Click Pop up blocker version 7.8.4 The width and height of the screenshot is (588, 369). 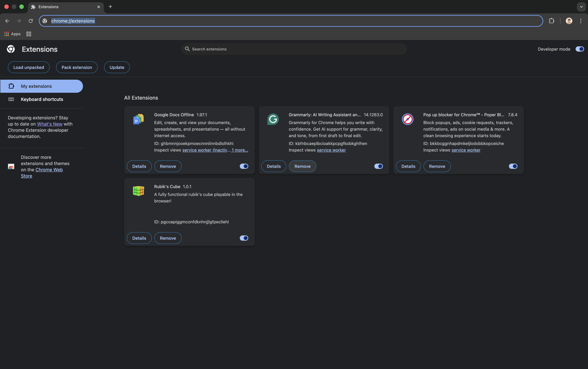512,115
